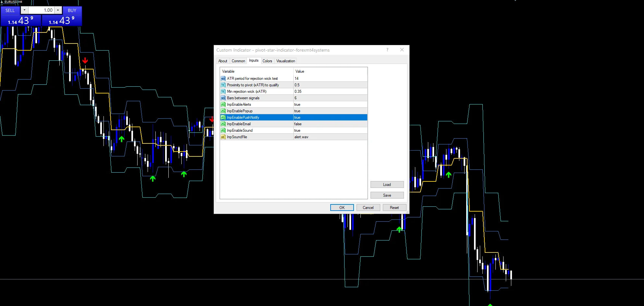
Task: Click the EURUSD,H4 chart title
Action: point(13,2)
